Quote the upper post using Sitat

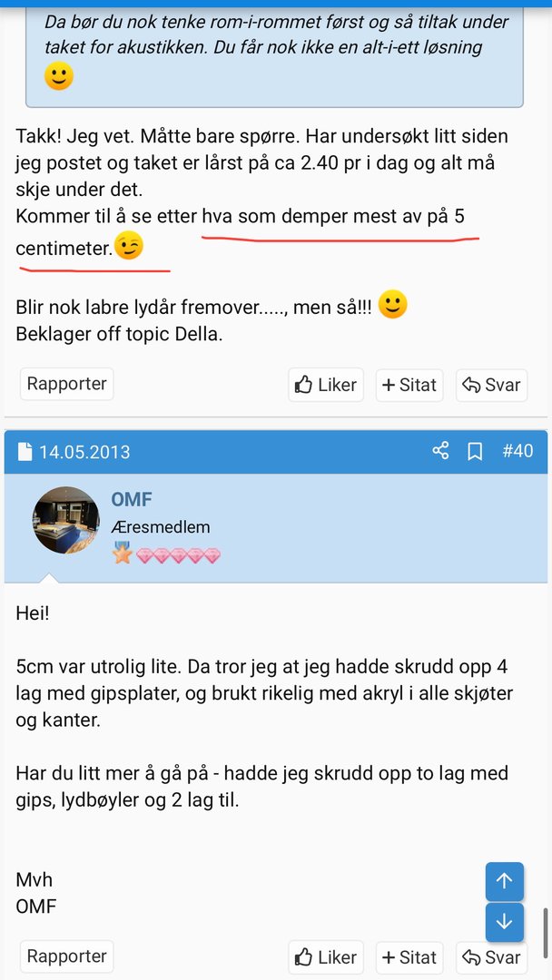409,385
